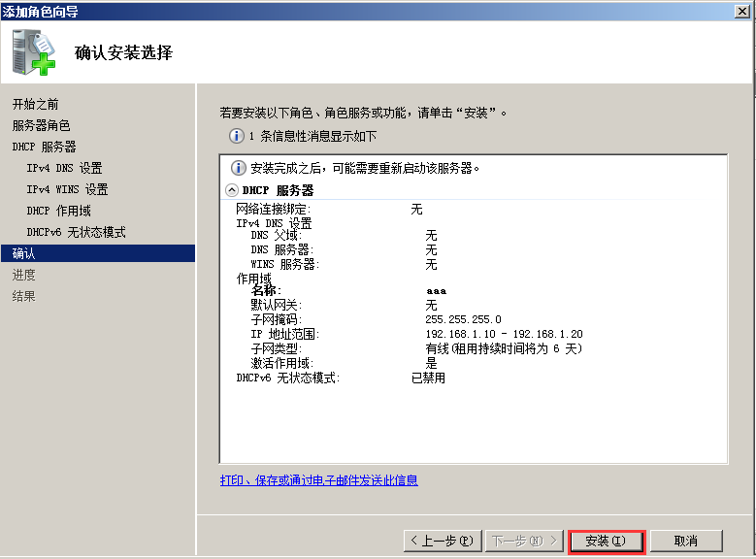The height and width of the screenshot is (559, 756).
Task: Click the 结果 step in sidebar
Action: [23, 296]
